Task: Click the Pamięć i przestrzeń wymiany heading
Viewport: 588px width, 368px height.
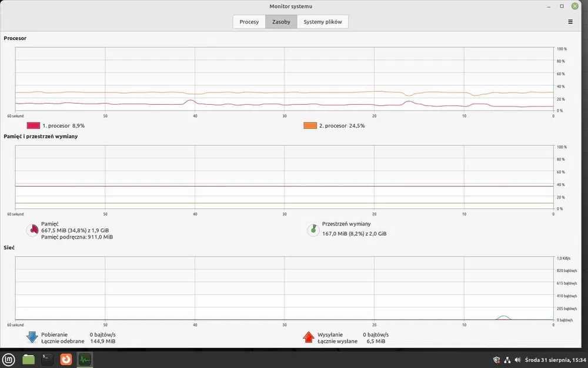Action: [41, 137]
